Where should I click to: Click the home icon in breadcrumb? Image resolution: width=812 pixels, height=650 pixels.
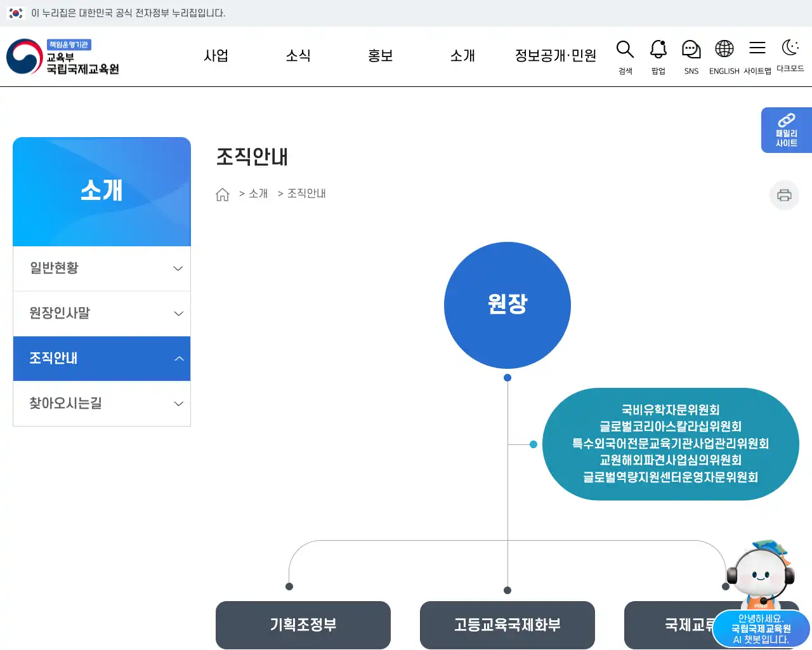(223, 194)
